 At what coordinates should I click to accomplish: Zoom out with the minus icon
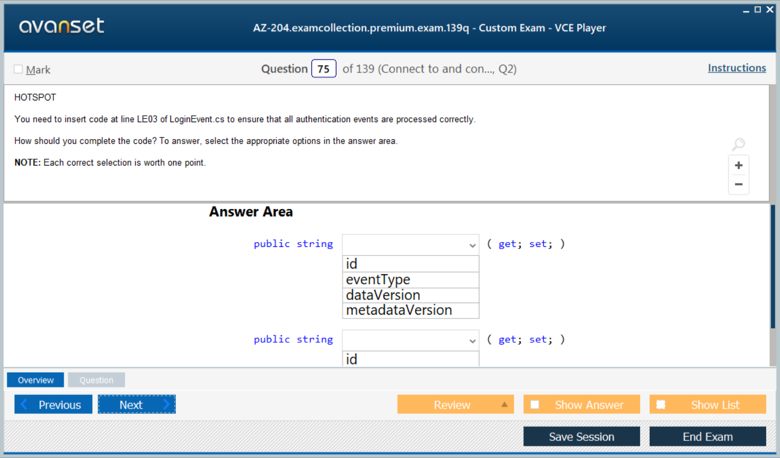click(739, 184)
